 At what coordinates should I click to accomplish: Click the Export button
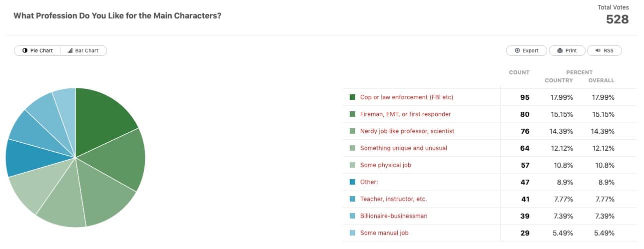(527, 50)
